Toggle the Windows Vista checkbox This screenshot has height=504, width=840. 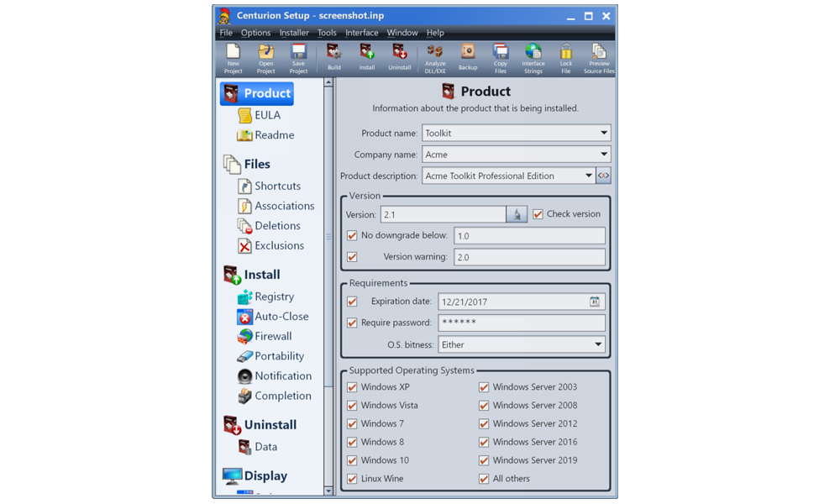point(352,406)
